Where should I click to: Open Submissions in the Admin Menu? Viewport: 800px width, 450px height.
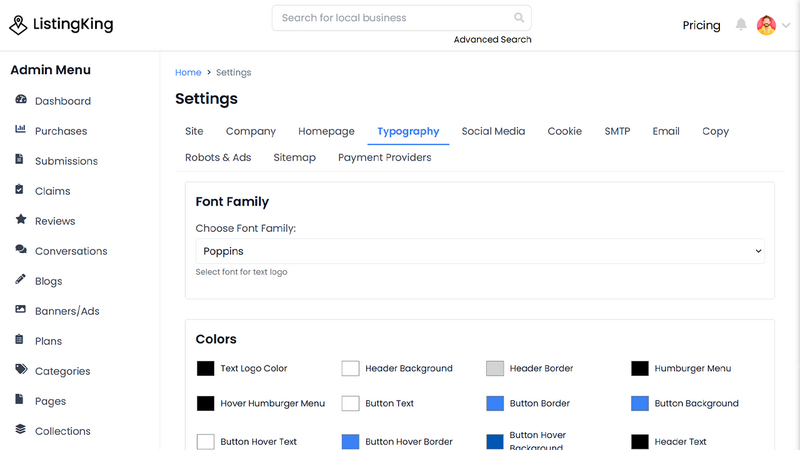pos(66,161)
